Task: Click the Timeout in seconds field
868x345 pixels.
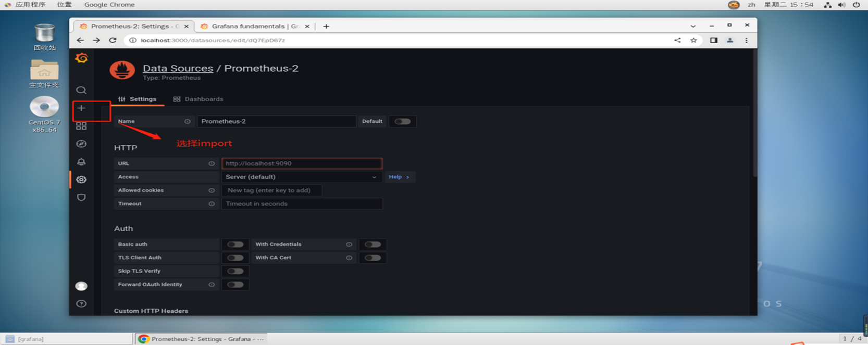Action: [302, 204]
